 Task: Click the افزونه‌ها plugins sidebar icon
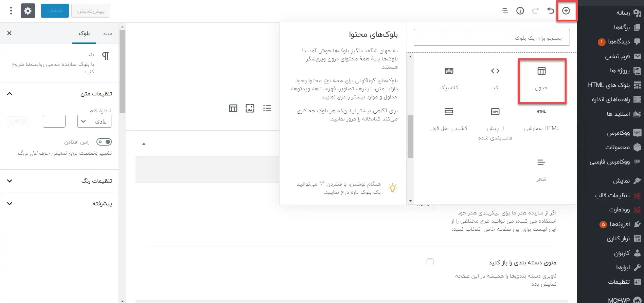point(637,224)
